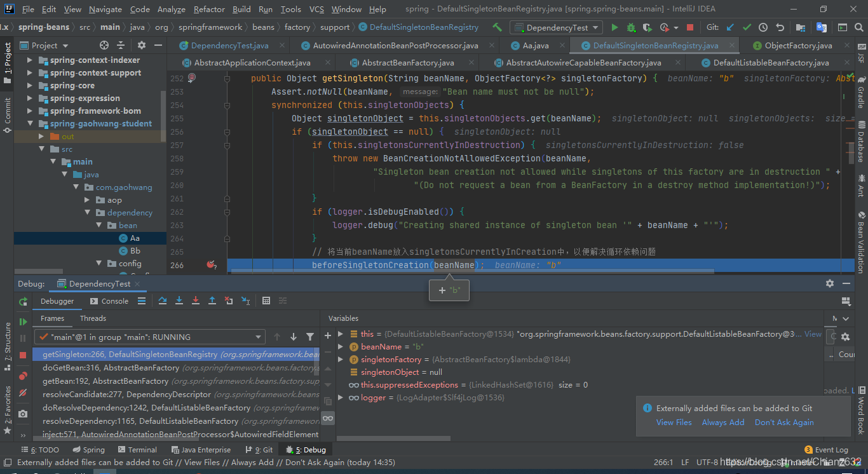Open Debug panel settings gear
Image resolution: width=868 pixels, height=474 pixels.
pos(830,283)
